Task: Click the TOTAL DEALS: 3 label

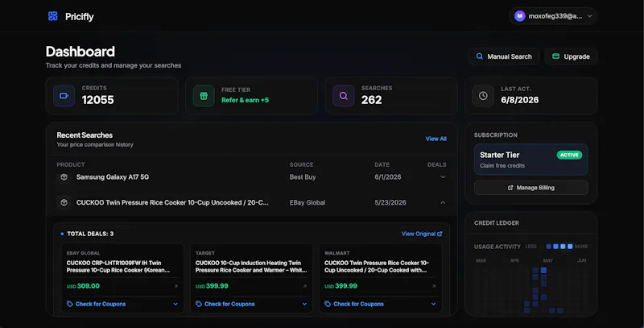Action: pyautogui.click(x=90, y=234)
